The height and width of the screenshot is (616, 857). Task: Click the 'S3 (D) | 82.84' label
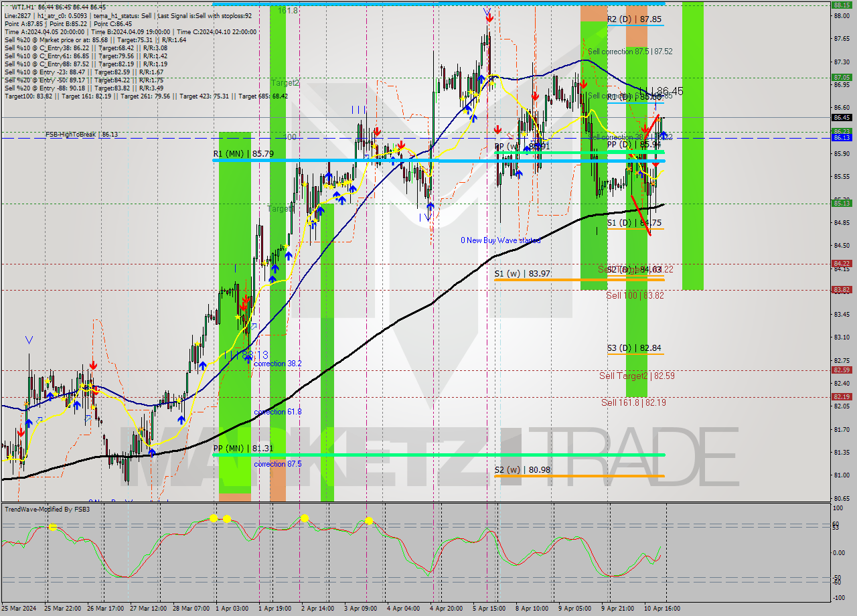634,348
